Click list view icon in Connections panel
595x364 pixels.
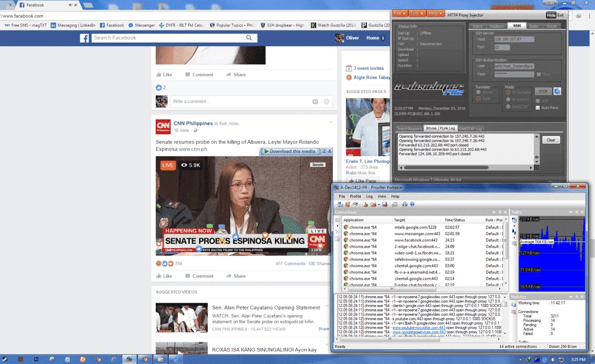click(x=338, y=220)
